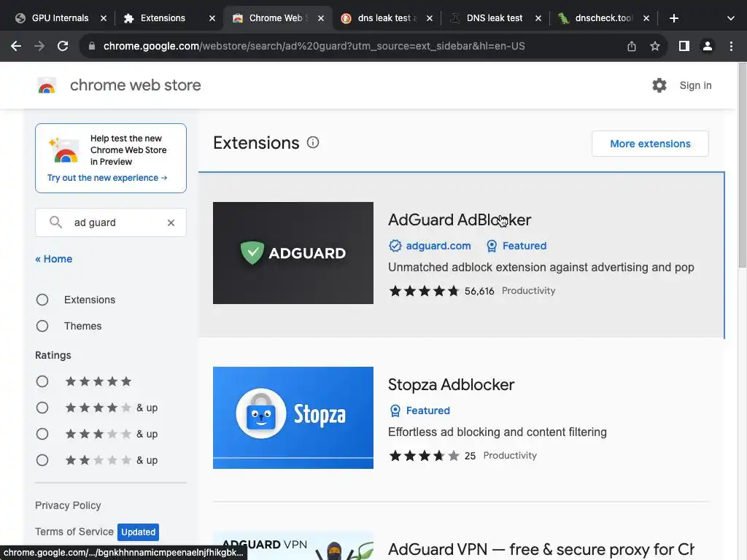Close the Extensions tab

[212, 18]
